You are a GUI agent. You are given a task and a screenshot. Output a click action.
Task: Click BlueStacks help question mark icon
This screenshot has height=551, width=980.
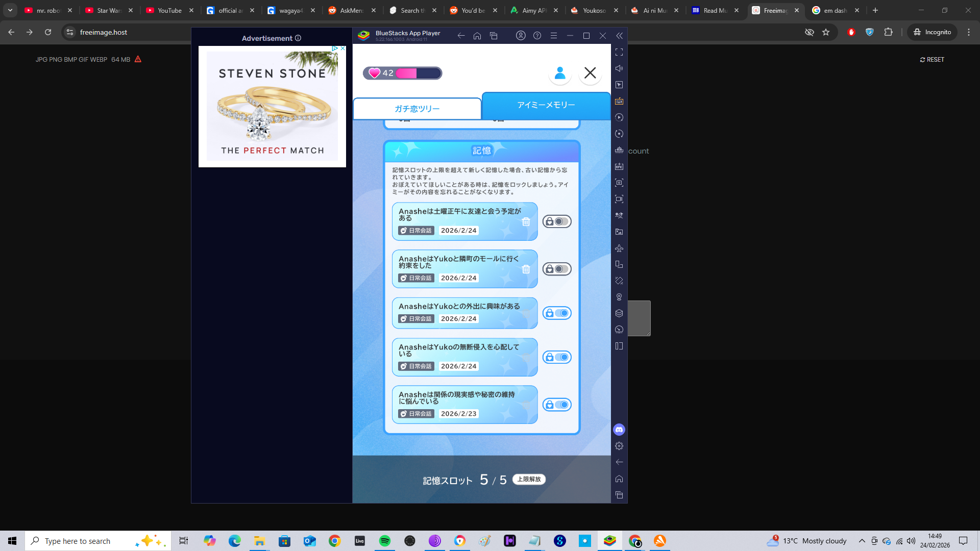tap(537, 36)
